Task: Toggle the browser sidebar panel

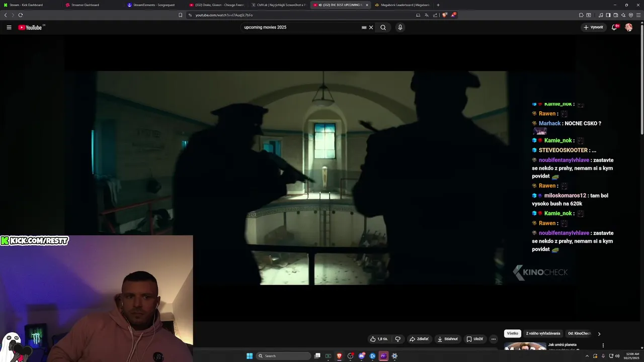Action: [608, 15]
